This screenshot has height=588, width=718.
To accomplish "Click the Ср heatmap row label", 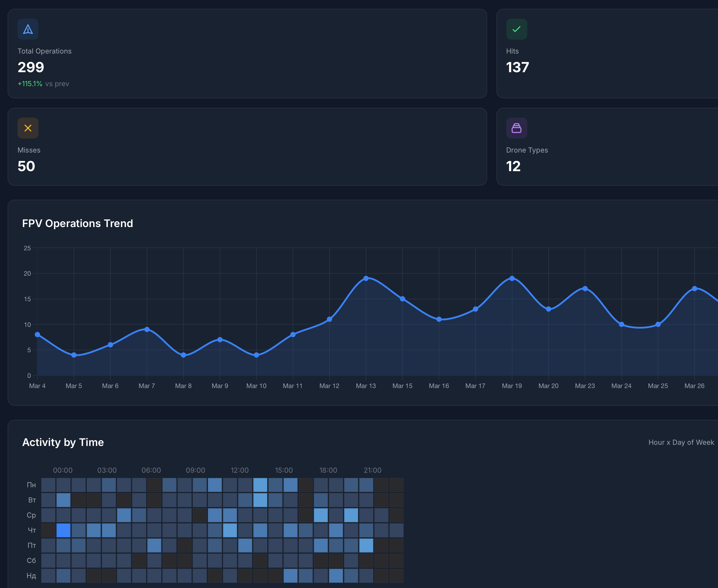I will [31, 515].
